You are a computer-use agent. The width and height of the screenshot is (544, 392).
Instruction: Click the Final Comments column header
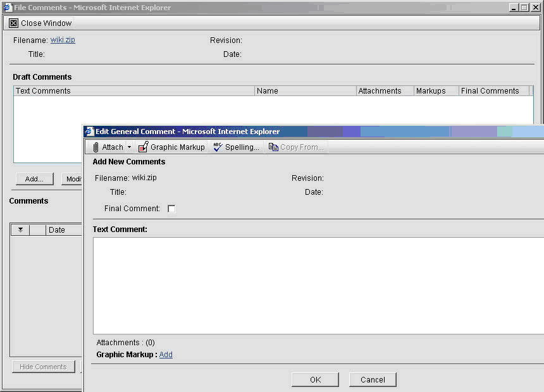[x=494, y=91]
